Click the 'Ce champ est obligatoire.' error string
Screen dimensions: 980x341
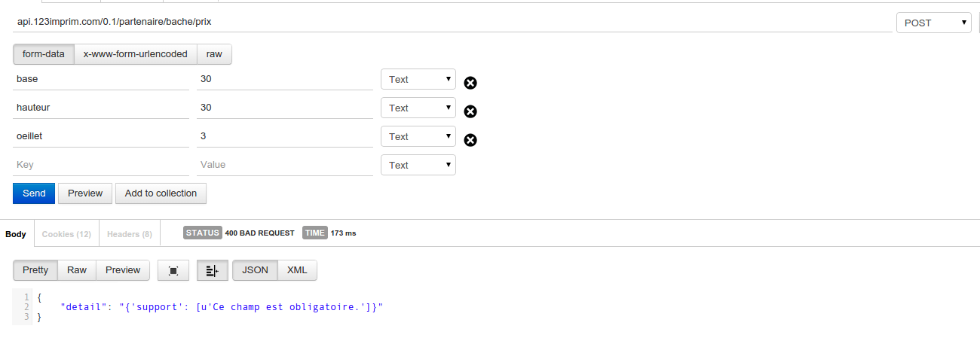(x=285, y=307)
